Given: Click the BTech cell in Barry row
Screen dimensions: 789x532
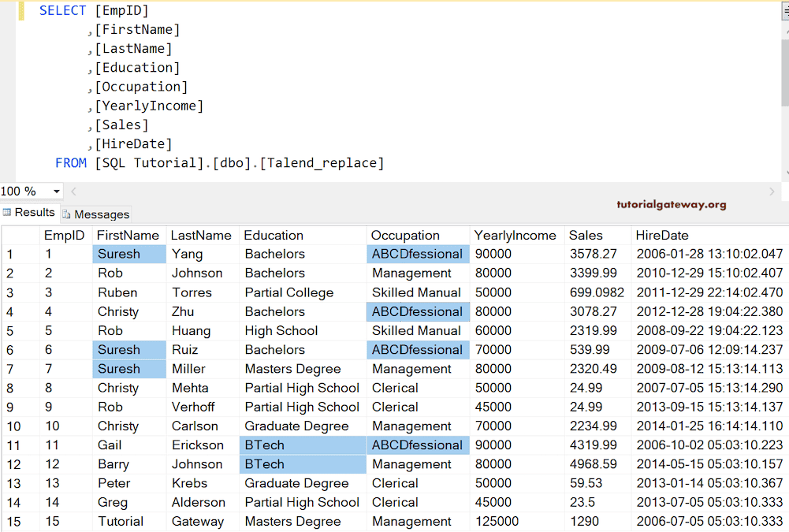Looking at the screenshot, I should coord(303,464).
